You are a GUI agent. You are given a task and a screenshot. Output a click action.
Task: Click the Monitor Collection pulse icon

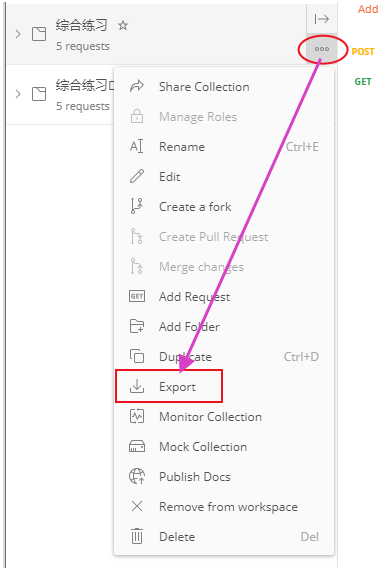[x=137, y=417]
